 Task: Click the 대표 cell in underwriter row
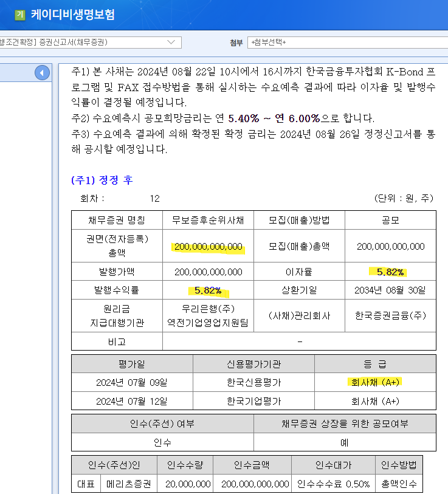[86, 484]
